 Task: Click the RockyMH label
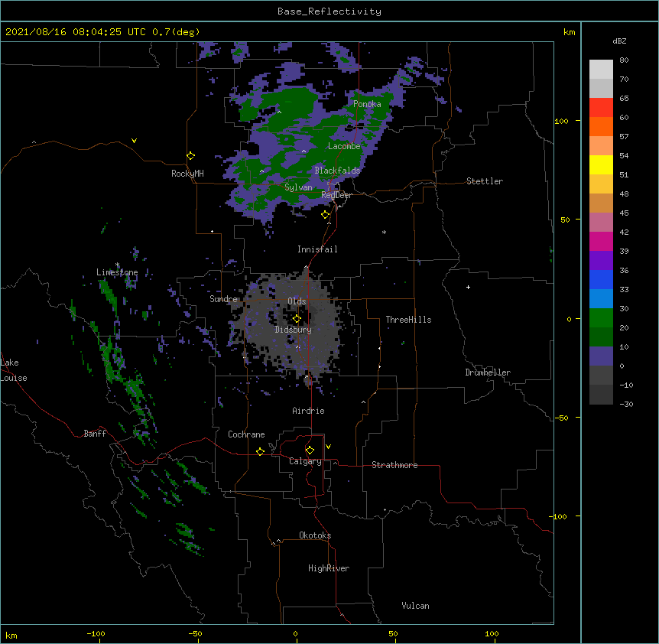click(x=187, y=174)
